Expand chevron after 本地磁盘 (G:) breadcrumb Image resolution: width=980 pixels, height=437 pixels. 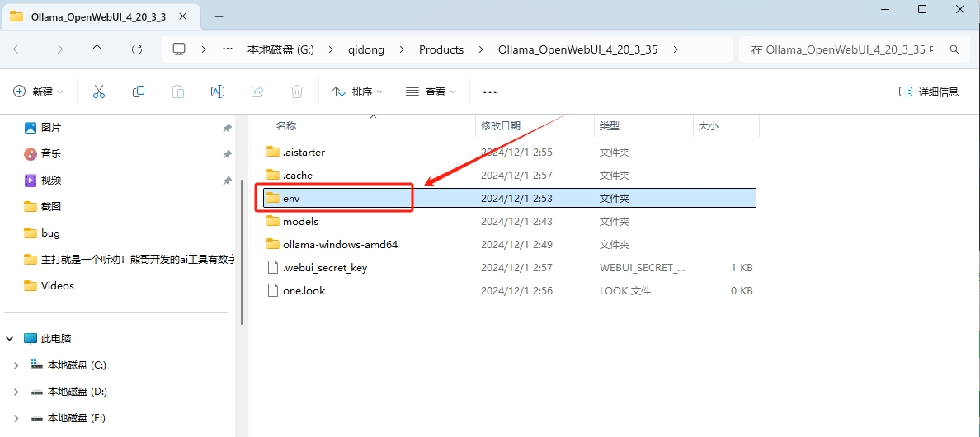(331, 49)
